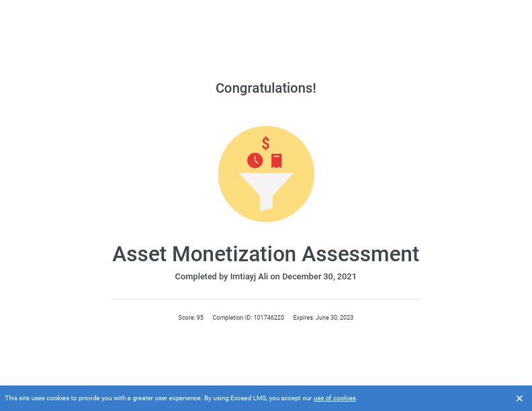Select the "Asset Monetization Assessment" title
This screenshot has height=411, width=532.
pyautogui.click(x=266, y=254)
